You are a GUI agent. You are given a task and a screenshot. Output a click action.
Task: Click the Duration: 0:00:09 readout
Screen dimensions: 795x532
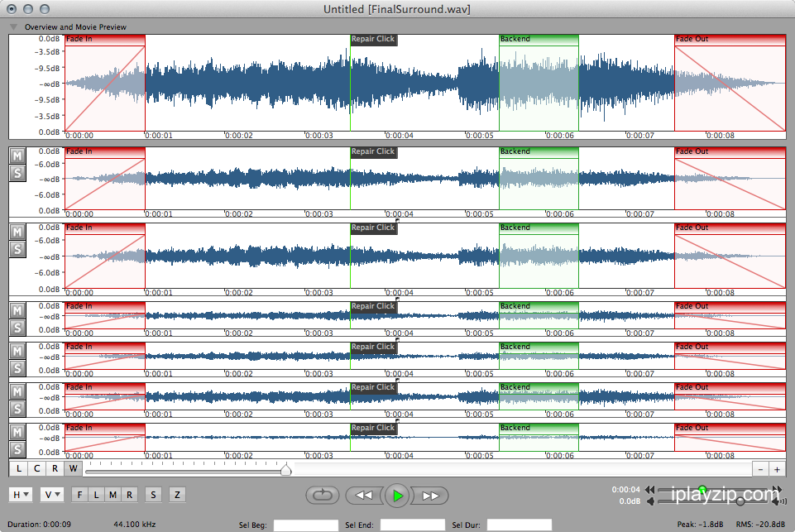point(39,525)
